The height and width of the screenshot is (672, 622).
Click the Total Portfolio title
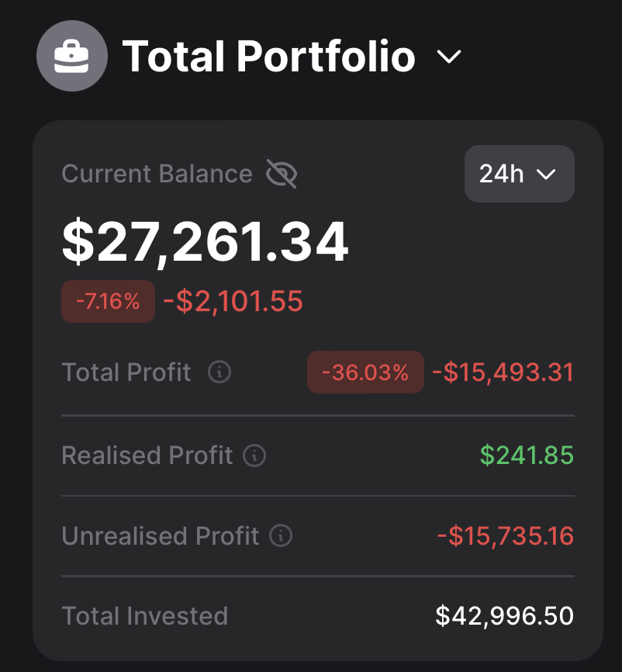pos(268,57)
